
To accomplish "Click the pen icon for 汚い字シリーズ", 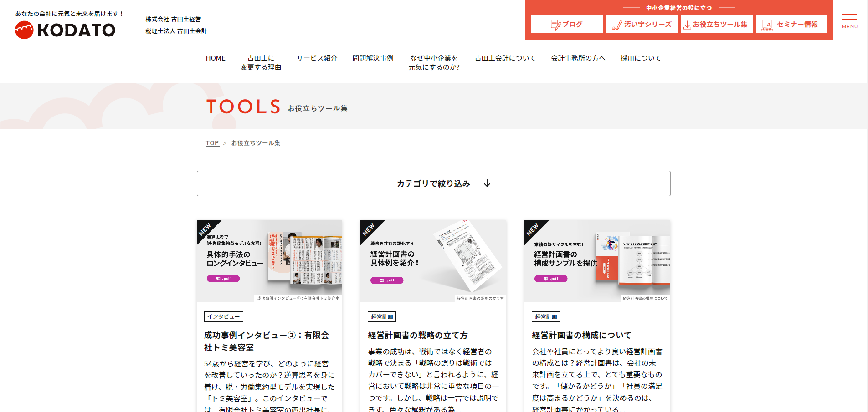I will 617,25.
